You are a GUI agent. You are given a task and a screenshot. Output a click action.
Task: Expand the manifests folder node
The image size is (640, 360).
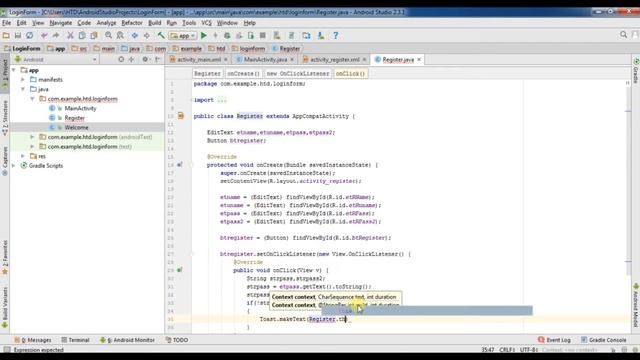point(23,80)
